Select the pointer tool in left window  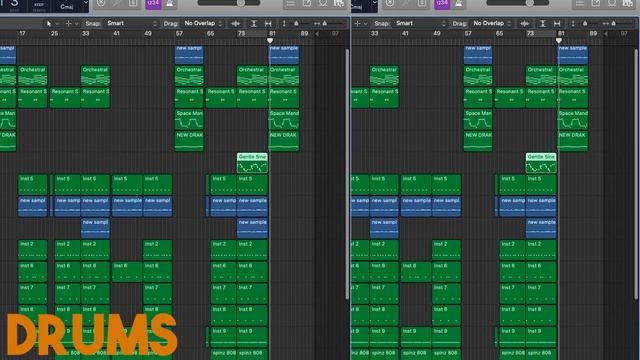tap(49, 24)
